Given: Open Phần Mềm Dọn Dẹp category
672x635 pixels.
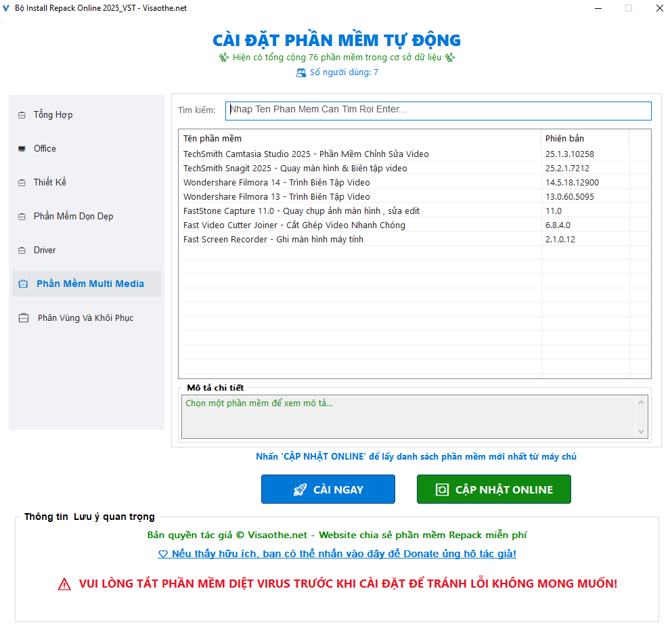Looking at the screenshot, I should (87, 217).
